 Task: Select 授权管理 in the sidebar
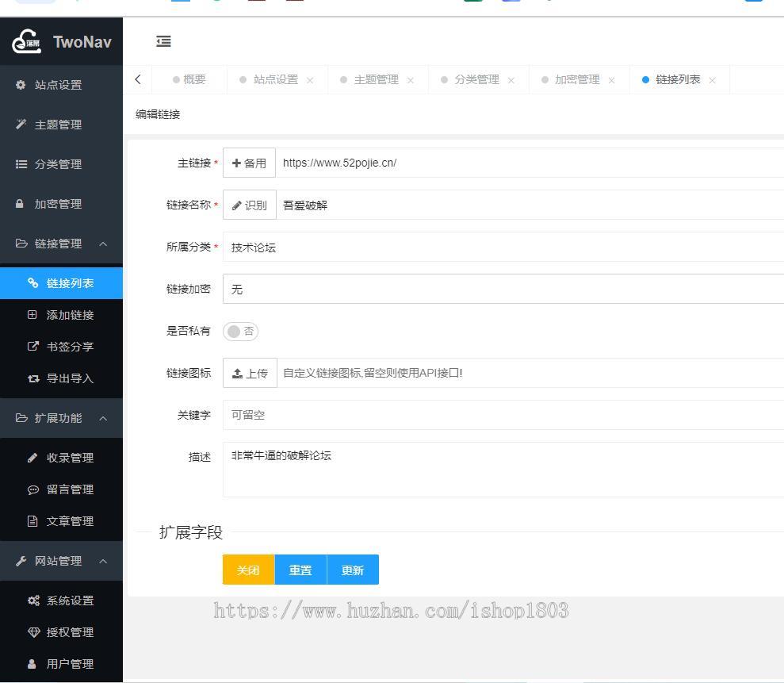61,632
